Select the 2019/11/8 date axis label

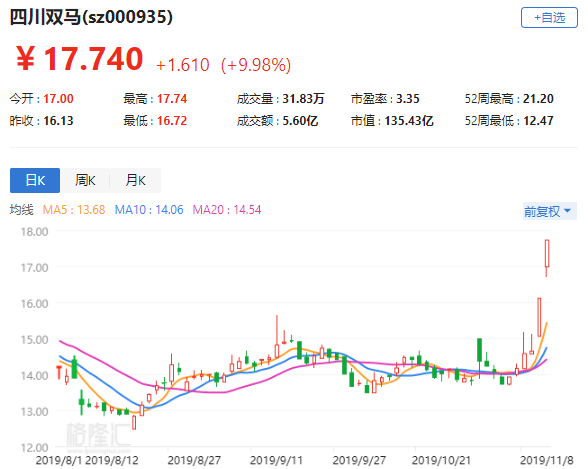546,460
